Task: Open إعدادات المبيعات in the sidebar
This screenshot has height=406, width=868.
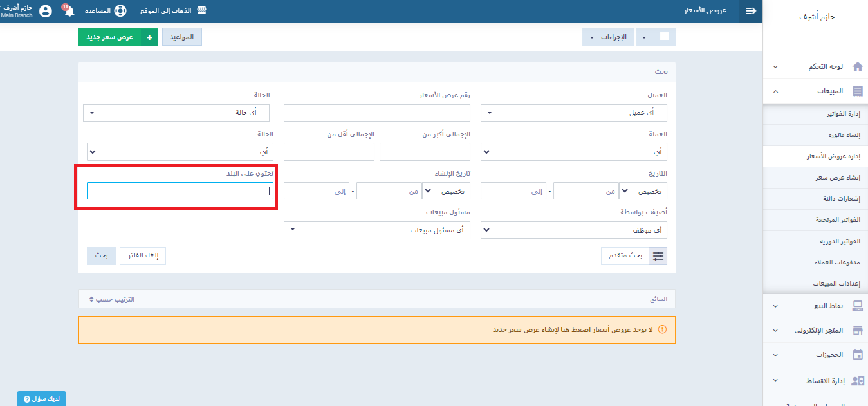Action: (815, 284)
